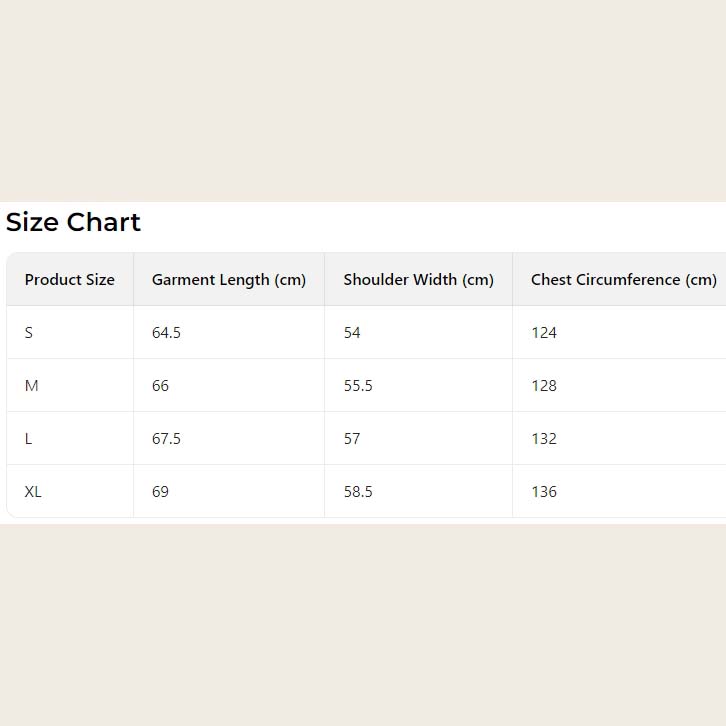Select shoulder width value 58.5
Image resolution: width=726 pixels, height=726 pixels.
click(x=358, y=492)
